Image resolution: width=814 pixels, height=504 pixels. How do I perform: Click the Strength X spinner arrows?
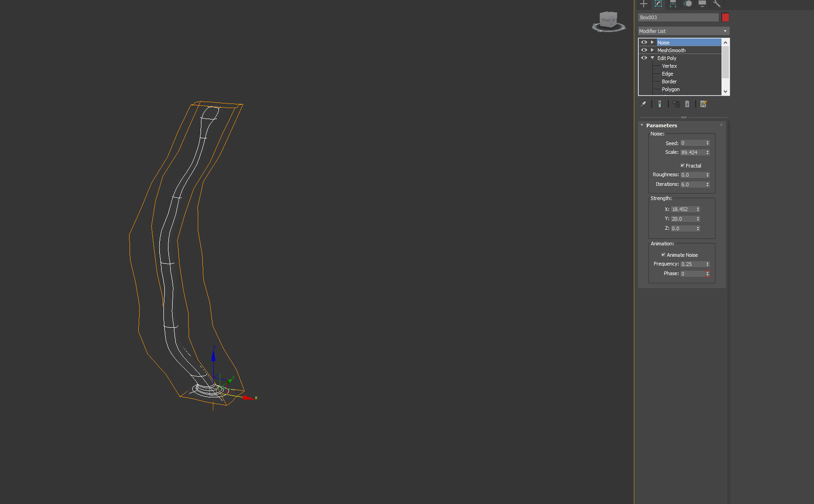pos(698,209)
